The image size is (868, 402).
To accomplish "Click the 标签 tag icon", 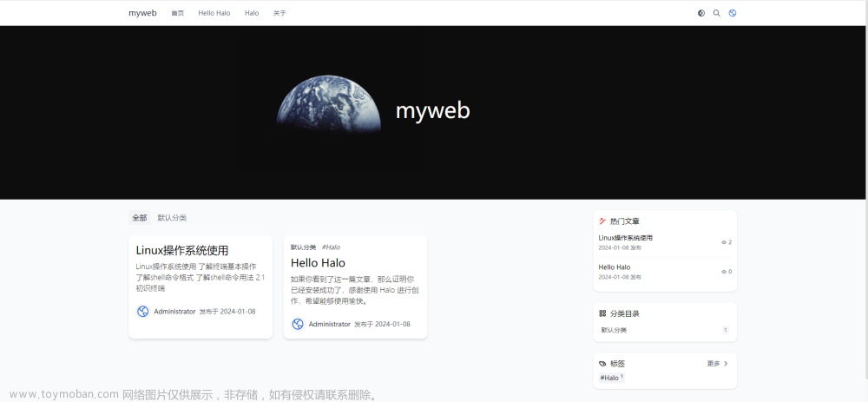I will 603,364.
